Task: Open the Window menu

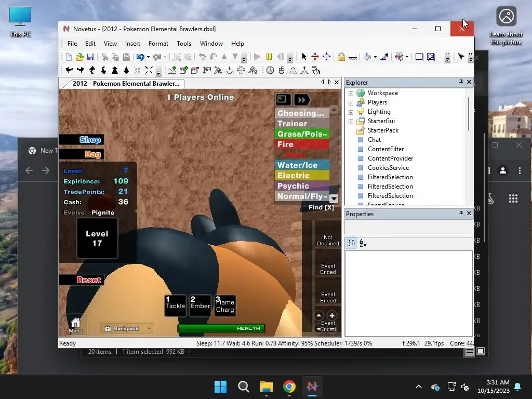Action: tap(211, 44)
